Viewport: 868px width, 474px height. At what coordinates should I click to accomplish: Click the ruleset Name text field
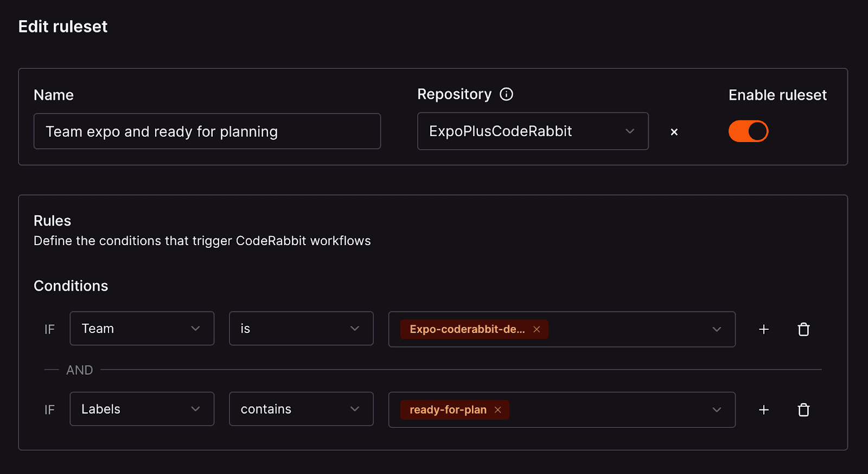click(207, 131)
